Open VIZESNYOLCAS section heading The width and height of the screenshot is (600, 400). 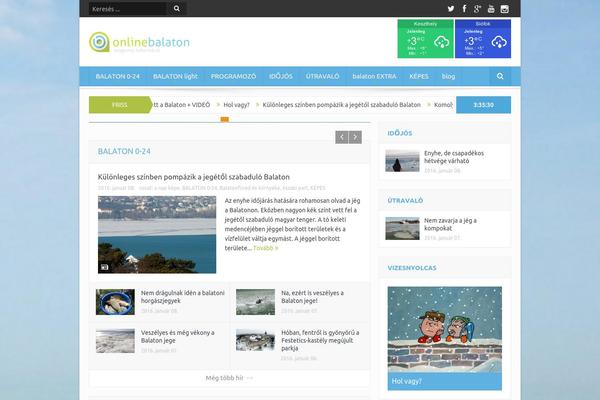click(412, 268)
